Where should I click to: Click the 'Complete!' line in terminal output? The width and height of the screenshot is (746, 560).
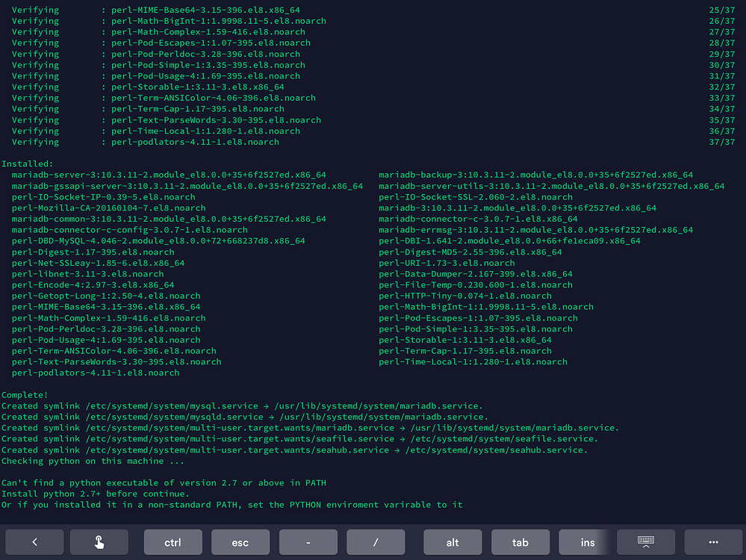tap(25, 395)
